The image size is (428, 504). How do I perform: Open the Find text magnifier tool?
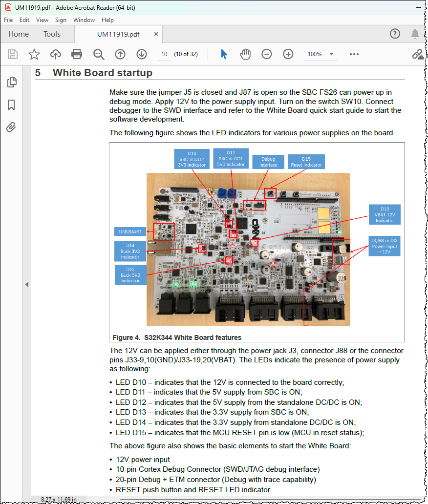(x=99, y=54)
